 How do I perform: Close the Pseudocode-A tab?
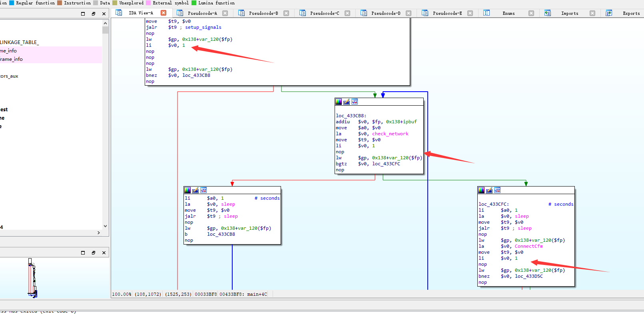click(x=225, y=13)
